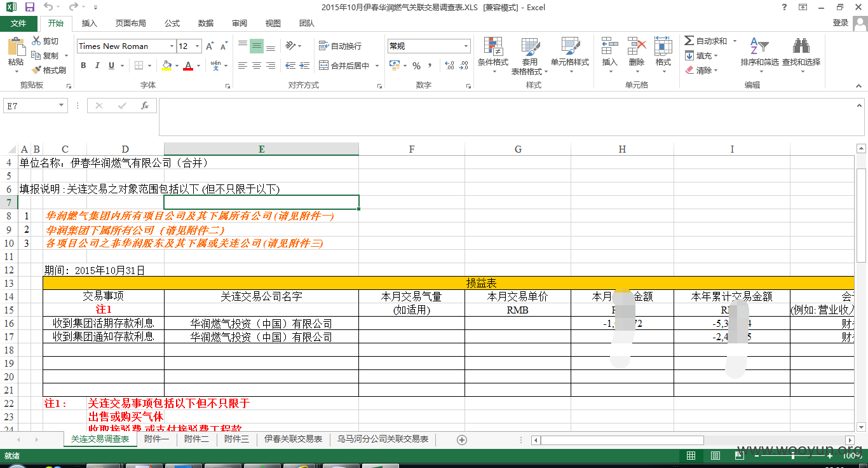Click Delete cells (删除) icon
This screenshot has width=868, height=468.
tap(636, 46)
